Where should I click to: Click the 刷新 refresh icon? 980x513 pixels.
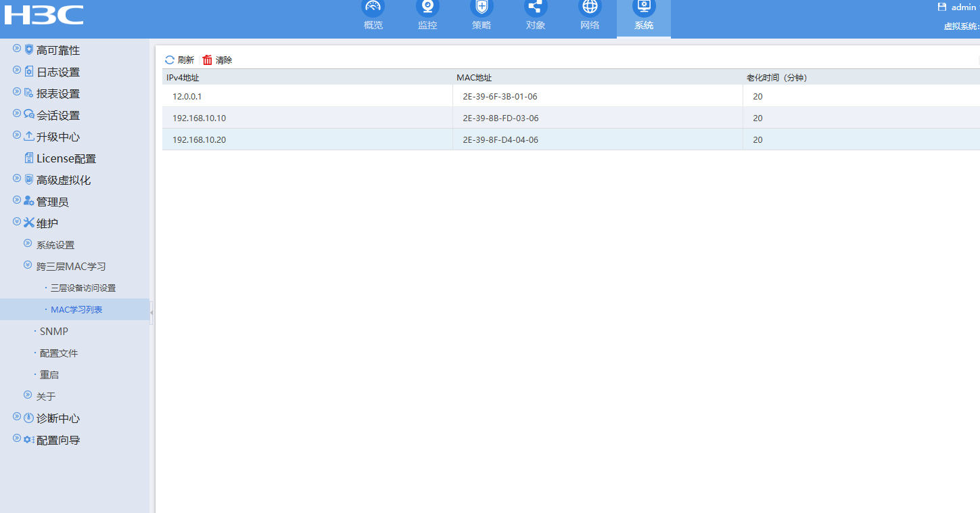(x=170, y=60)
